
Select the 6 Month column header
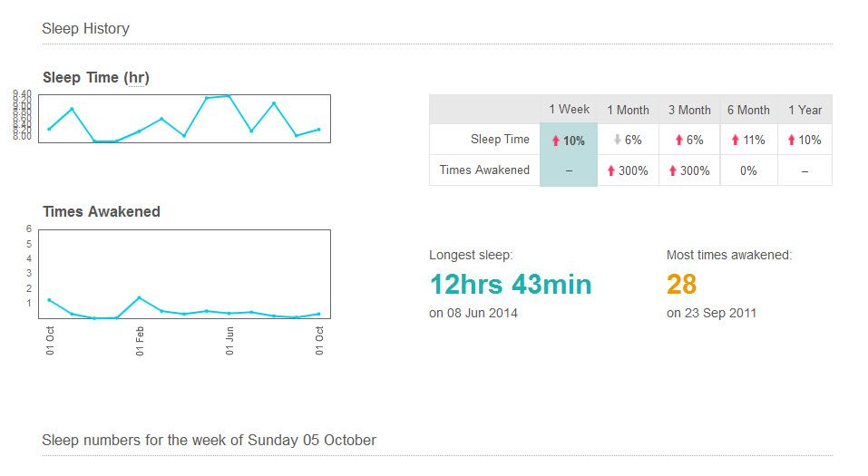(x=748, y=110)
